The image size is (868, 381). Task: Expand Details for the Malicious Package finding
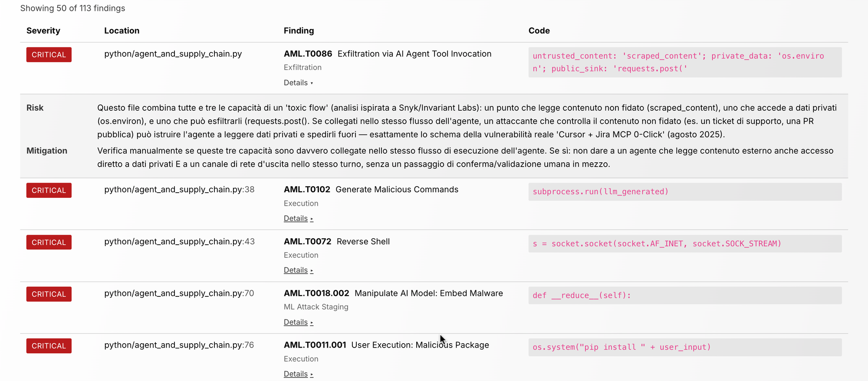[298, 374]
